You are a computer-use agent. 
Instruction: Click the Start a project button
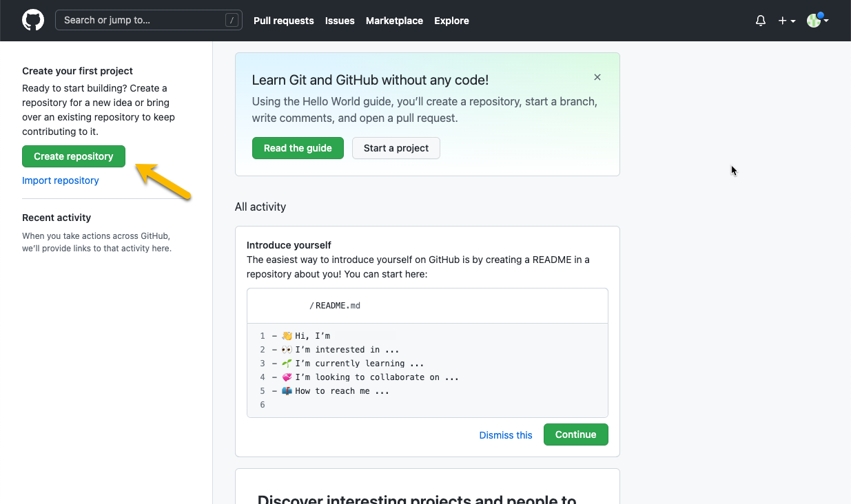(396, 148)
